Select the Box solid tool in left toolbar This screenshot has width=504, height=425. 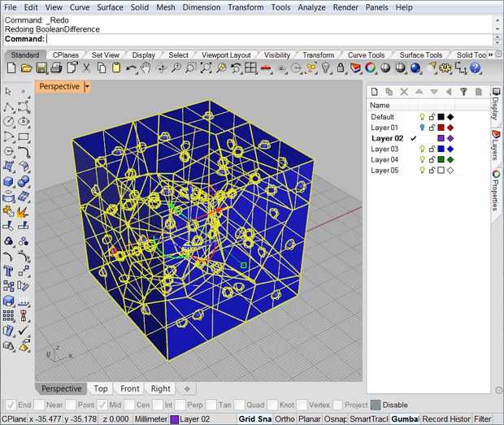click(x=9, y=181)
